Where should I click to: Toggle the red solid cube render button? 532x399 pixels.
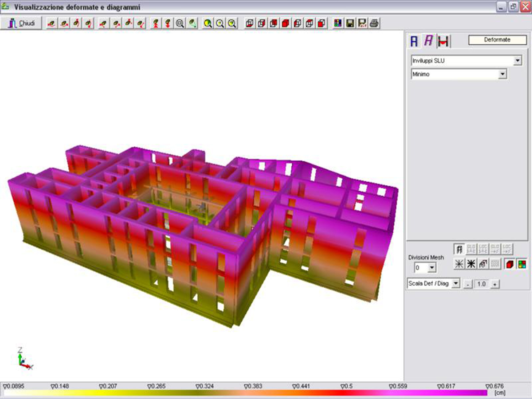[x=510, y=264]
